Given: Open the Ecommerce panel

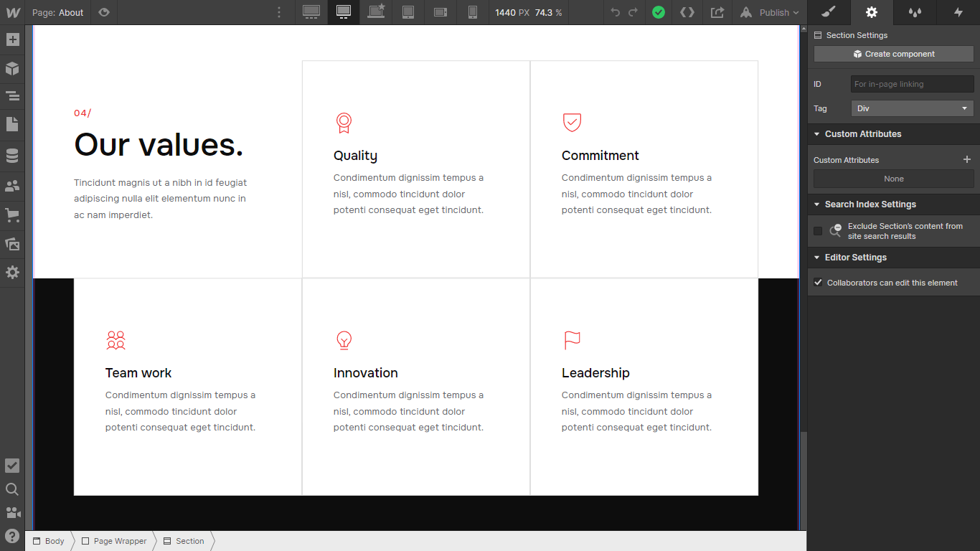Looking at the screenshot, I should pos(12,215).
